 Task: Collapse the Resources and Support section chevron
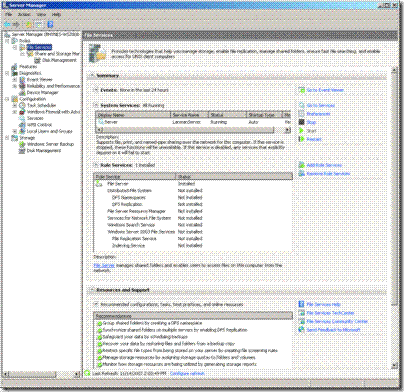pos(92,290)
